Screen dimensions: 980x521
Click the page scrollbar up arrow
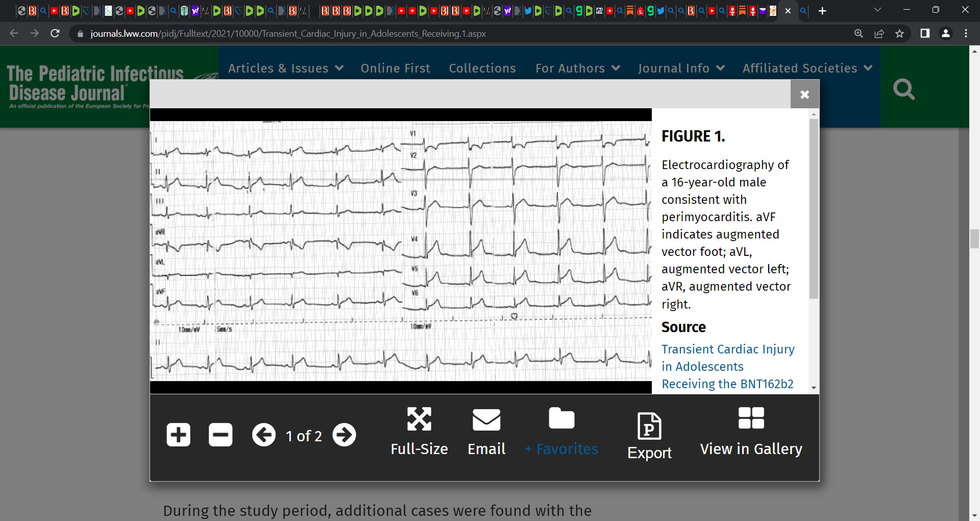tap(974, 51)
